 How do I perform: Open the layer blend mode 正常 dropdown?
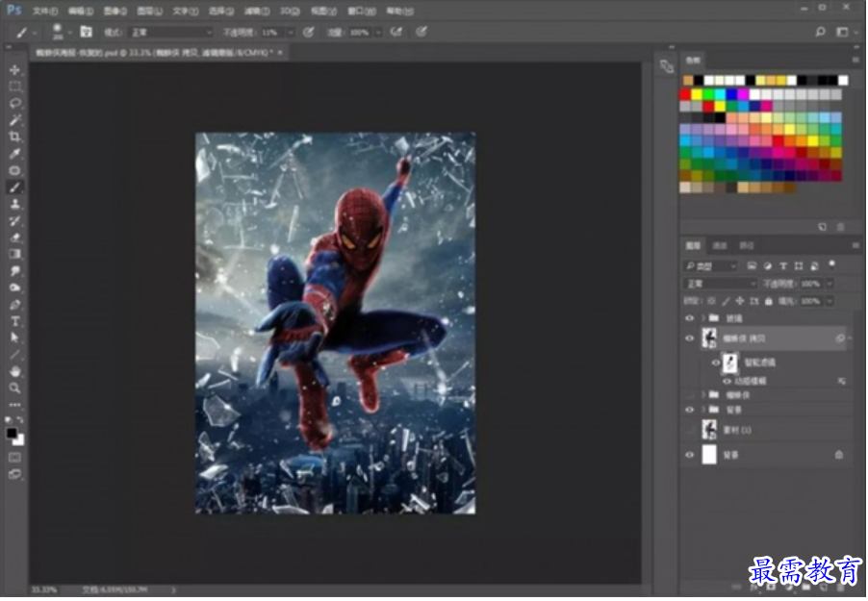pos(720,284)
